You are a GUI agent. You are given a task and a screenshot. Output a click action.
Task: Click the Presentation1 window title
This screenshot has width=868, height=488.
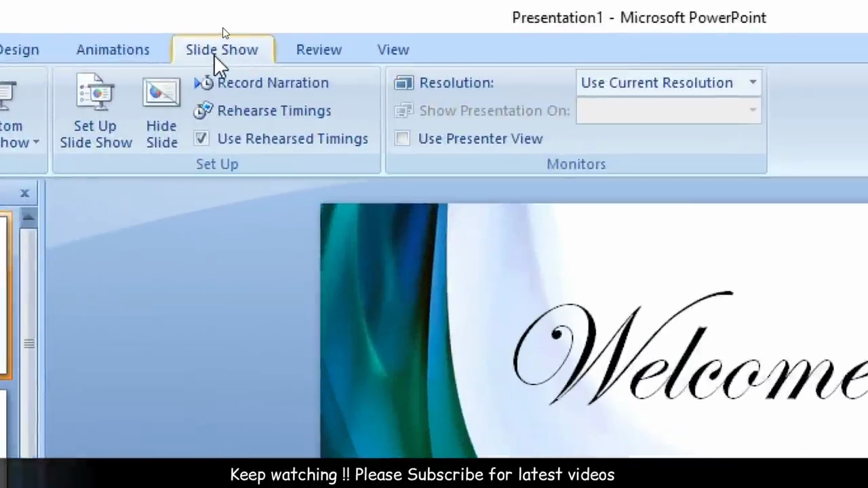coord(639,18)
